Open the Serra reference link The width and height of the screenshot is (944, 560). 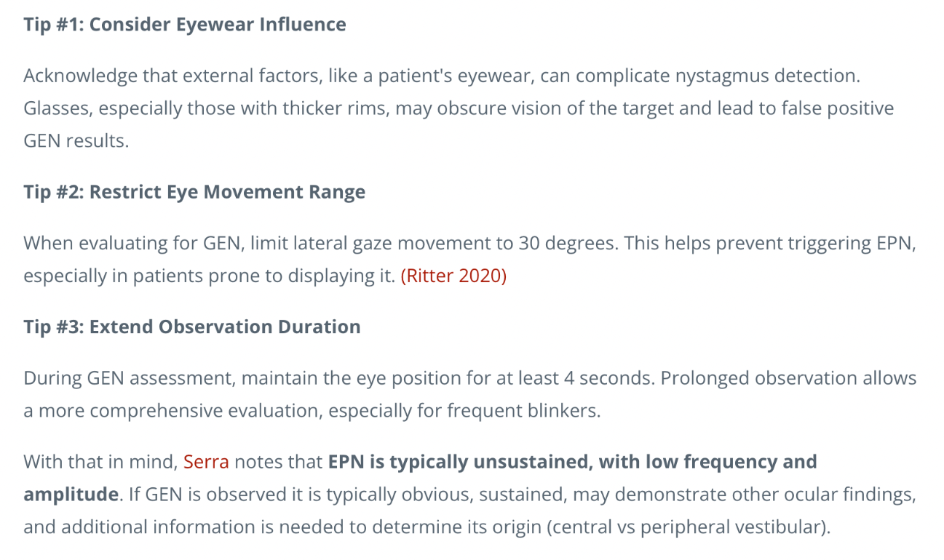(206, 462)
